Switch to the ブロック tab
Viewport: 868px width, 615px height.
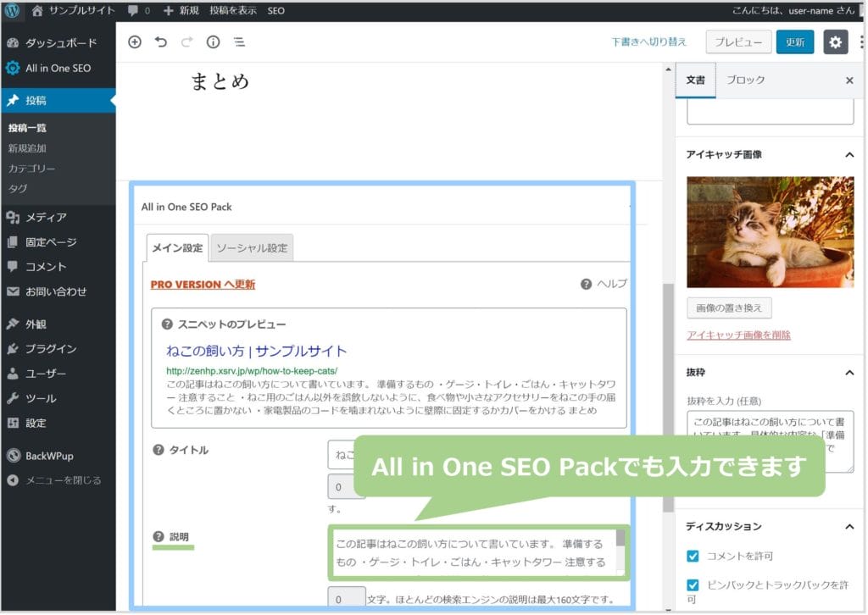[745, 80]
